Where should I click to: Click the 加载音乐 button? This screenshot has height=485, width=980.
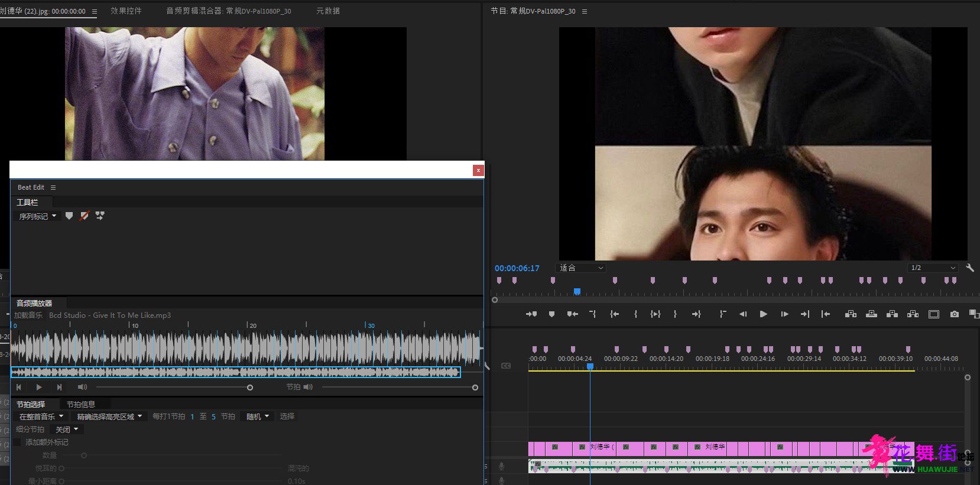pos(28,315)
